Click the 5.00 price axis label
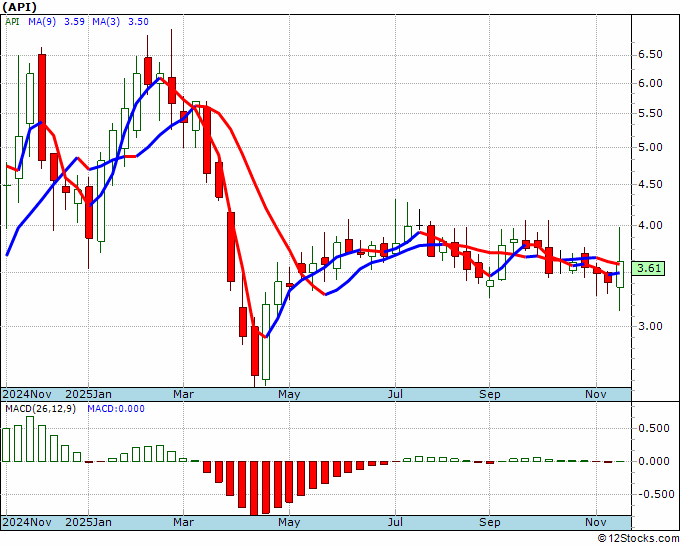 tap(650, 147)
